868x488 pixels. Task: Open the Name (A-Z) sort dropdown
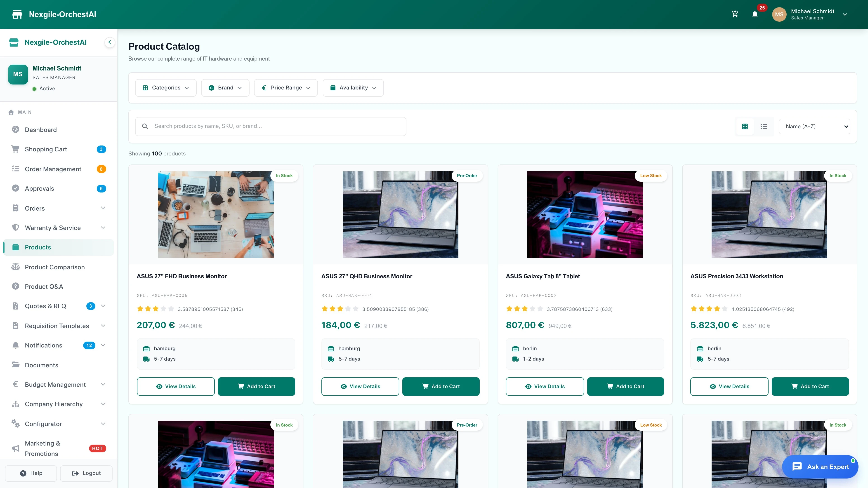coord(814,126)
